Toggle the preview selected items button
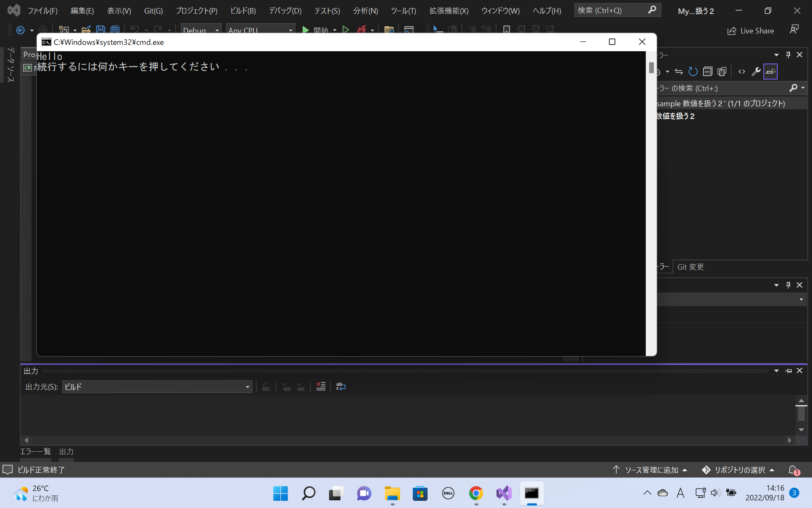Viewport: 812px width, 508px height. [x=771, y=72]
